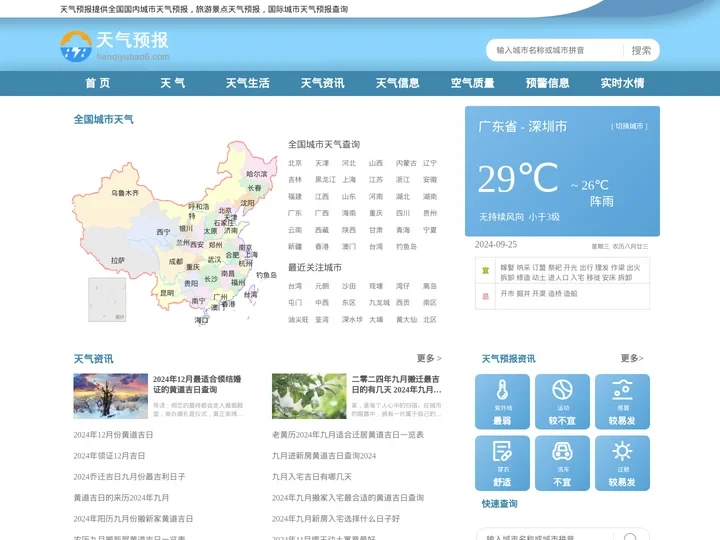The height and width of the screenshot is (540, 720).
Task: Open the 天气信息 navigation item
Action: pos(398,83)
